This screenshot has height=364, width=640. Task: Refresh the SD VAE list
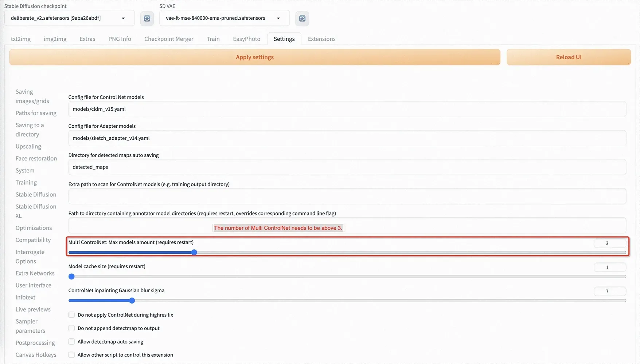(x=302, y=18)
